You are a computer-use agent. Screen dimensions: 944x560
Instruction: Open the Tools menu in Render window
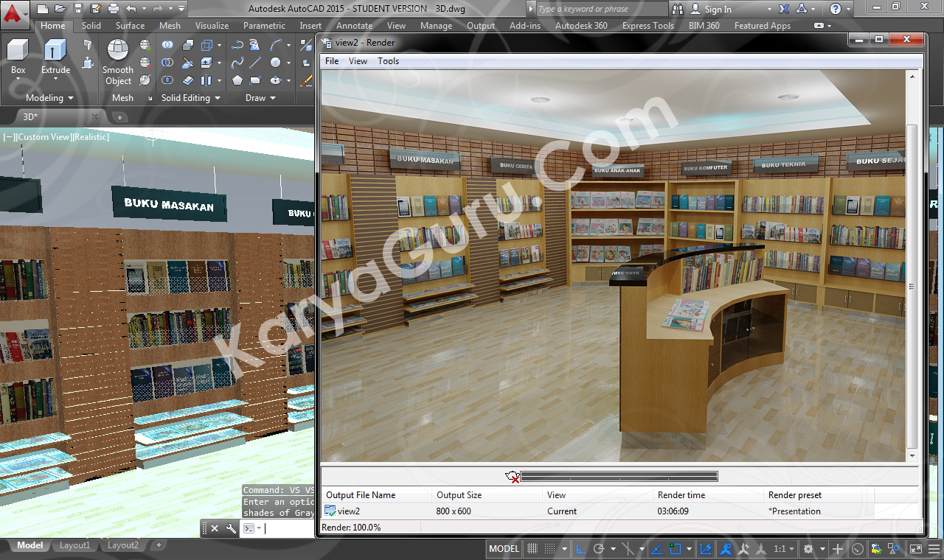pos(388,61)
